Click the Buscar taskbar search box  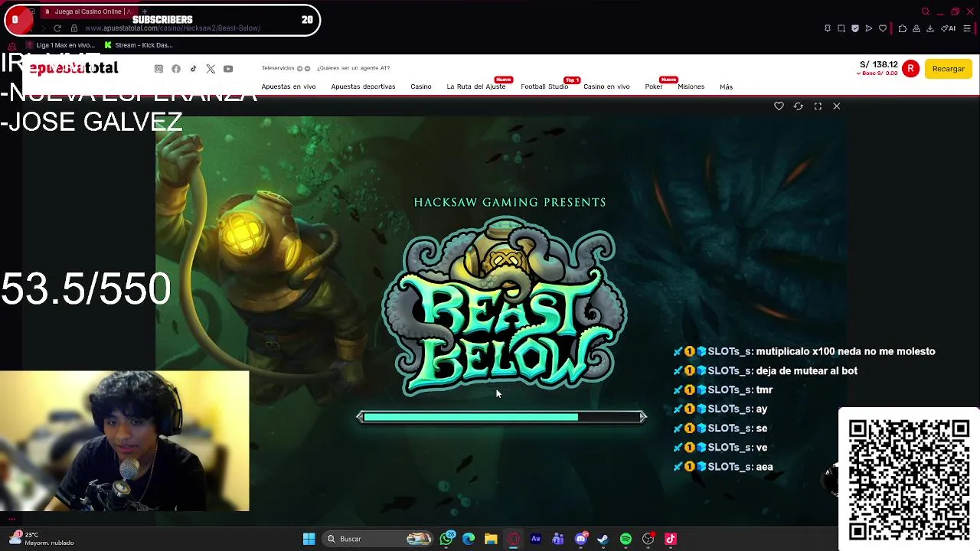(379, 539)
